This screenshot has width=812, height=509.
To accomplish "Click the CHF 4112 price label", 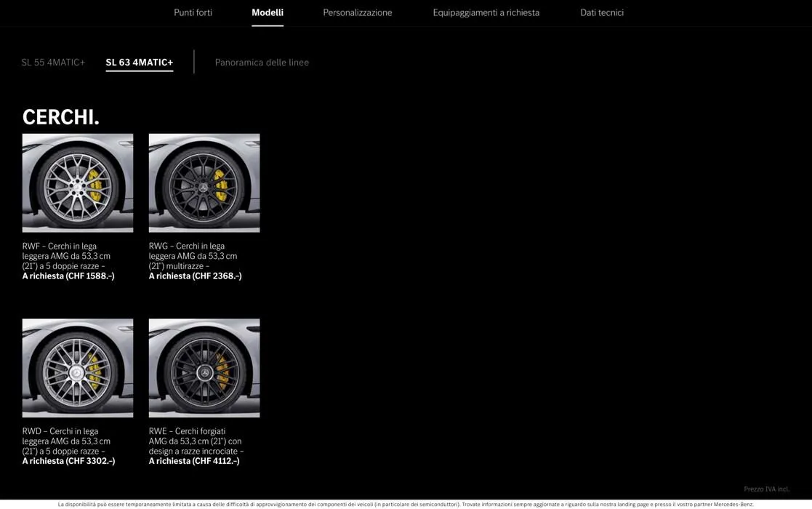I will [x=194, y=461].
